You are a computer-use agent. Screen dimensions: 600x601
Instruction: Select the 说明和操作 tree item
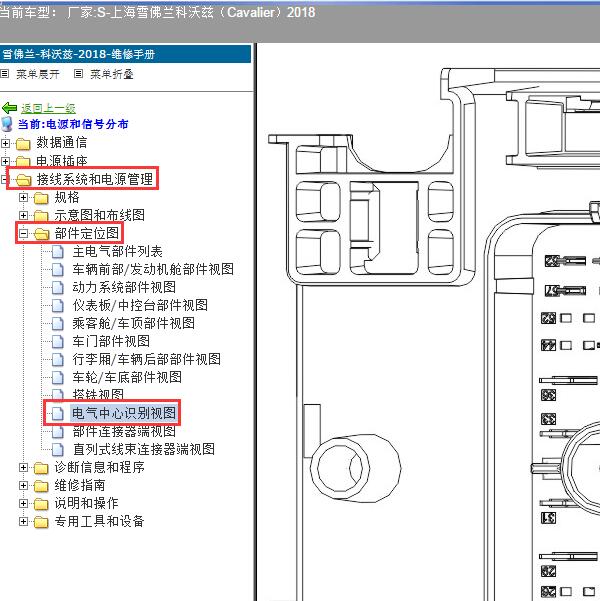[86, 503]
